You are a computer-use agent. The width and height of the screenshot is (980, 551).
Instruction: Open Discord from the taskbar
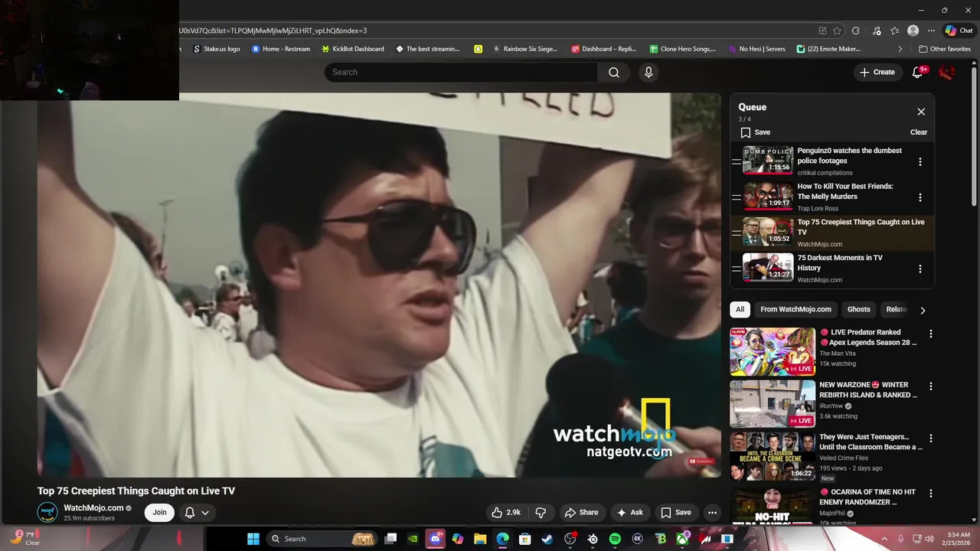436,539
